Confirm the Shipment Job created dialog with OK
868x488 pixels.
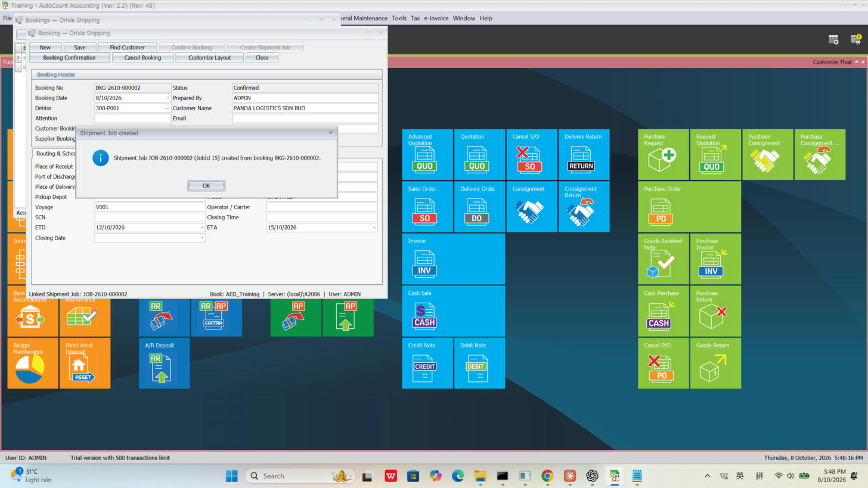pos(206,186)
